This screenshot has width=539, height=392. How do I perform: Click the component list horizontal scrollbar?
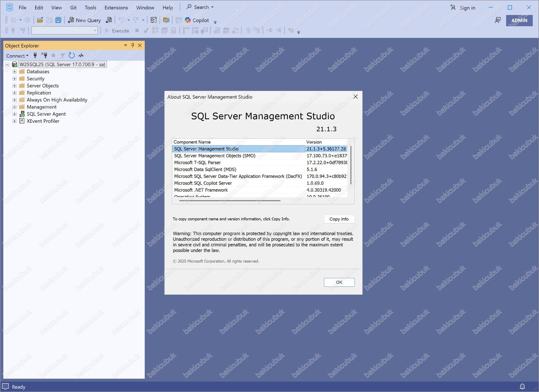click(230, 201)
